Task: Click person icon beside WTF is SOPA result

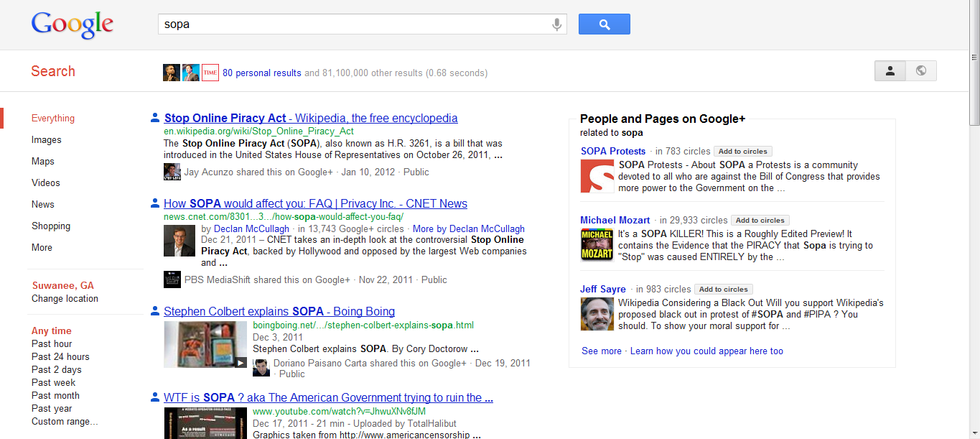Action: pos(155,397)
